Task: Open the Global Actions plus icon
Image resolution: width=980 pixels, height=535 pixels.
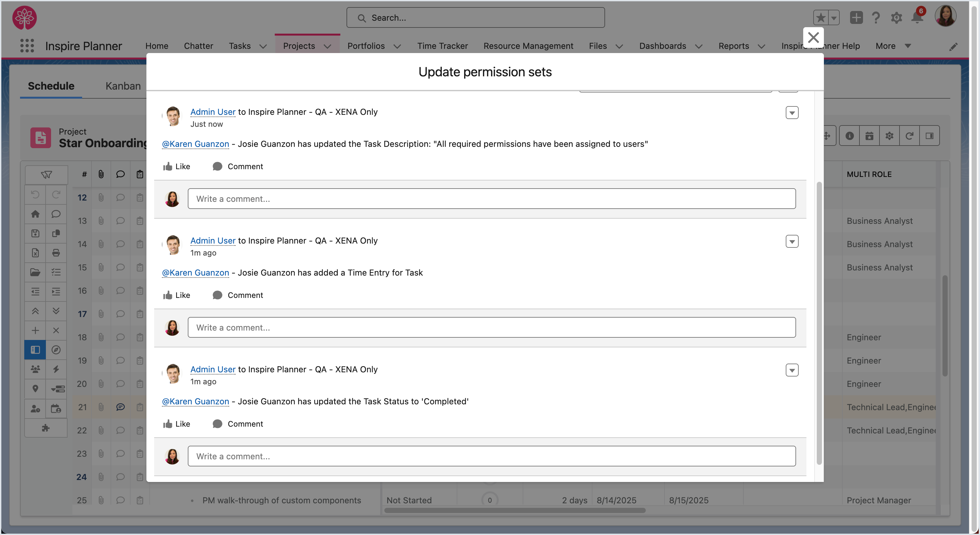Action: pyautogui.click(x=856, y=17)
